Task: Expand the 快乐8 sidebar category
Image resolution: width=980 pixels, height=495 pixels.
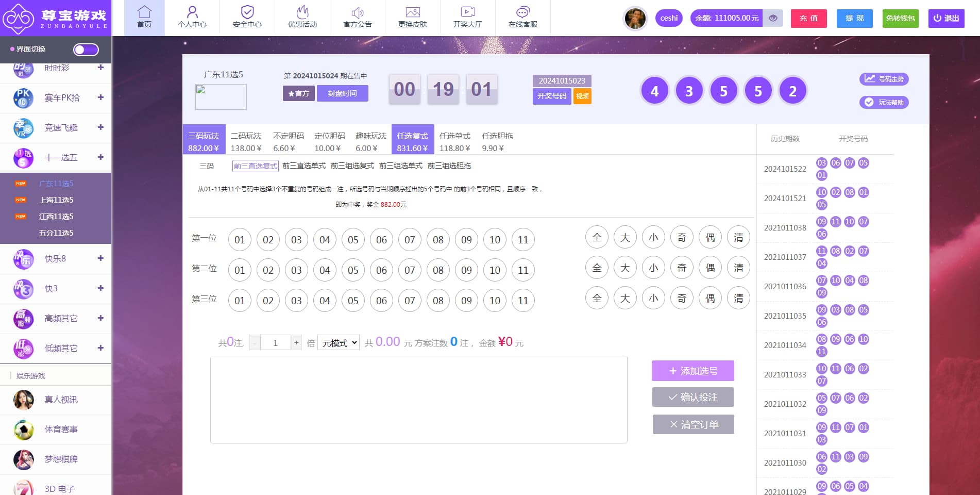Action: (x=100, y=258)
